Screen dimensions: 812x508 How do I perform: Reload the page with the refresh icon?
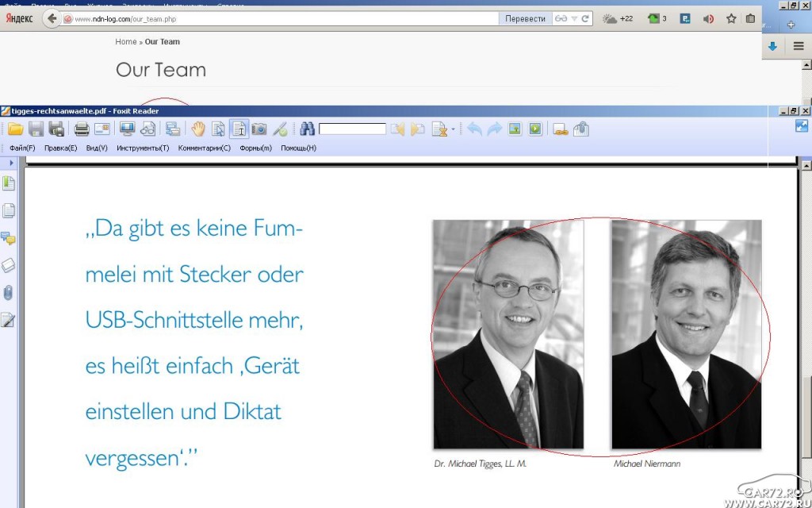click(x=585, y=19)
